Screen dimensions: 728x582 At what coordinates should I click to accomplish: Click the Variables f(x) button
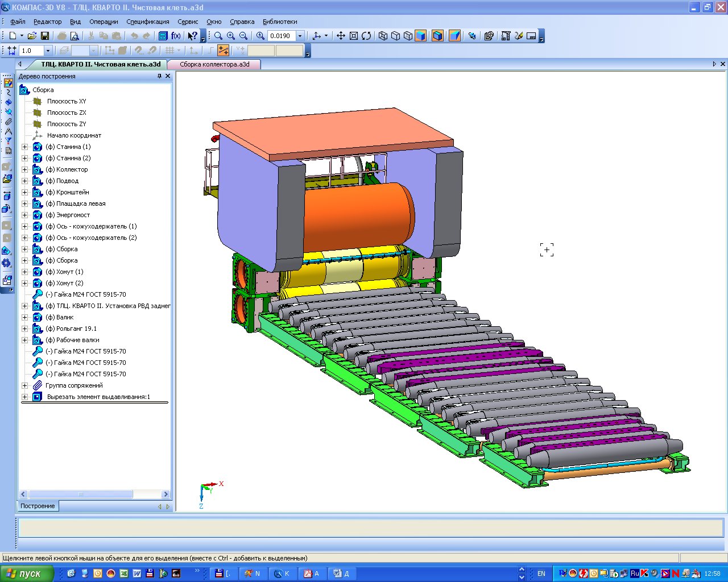(176, 36)
